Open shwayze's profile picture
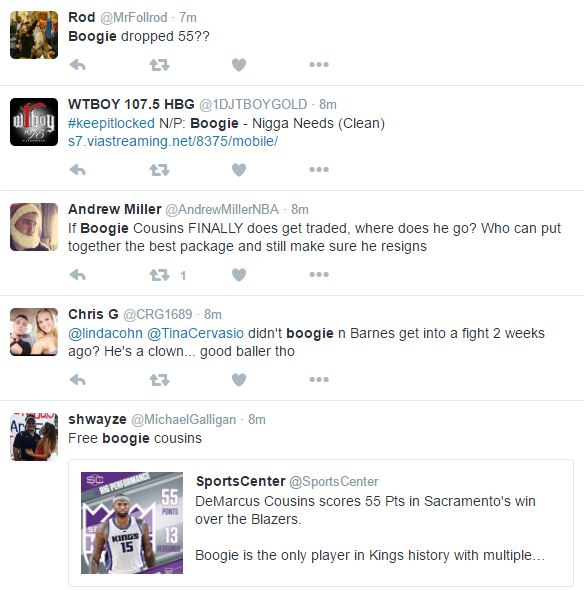 34,437
